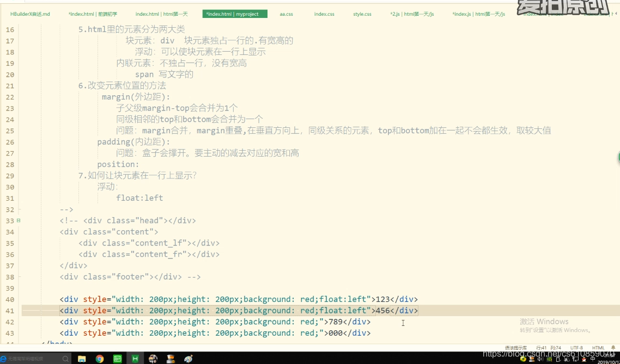
Task: Open HBuilderX from the taskbar
Action: pos(135,358)
